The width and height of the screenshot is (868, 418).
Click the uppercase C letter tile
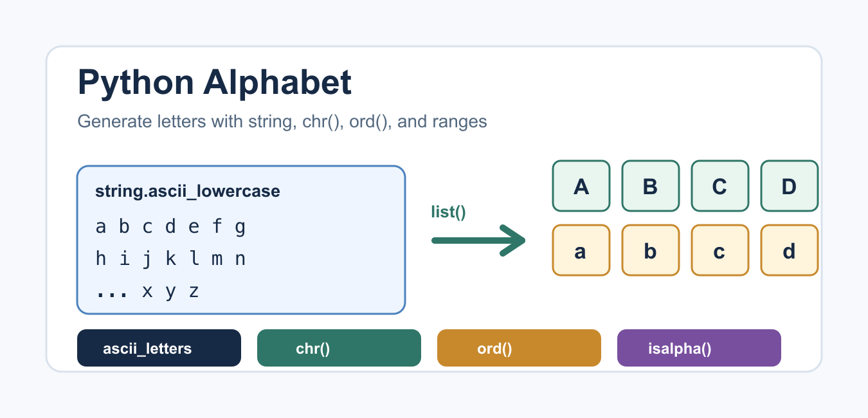[x=720, y=186]
